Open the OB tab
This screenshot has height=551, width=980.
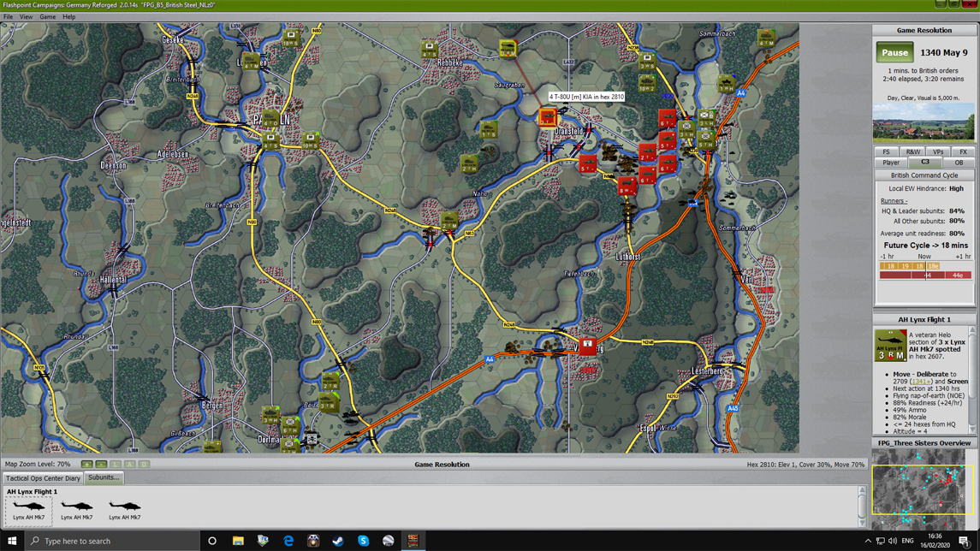(x=958, y=163)
